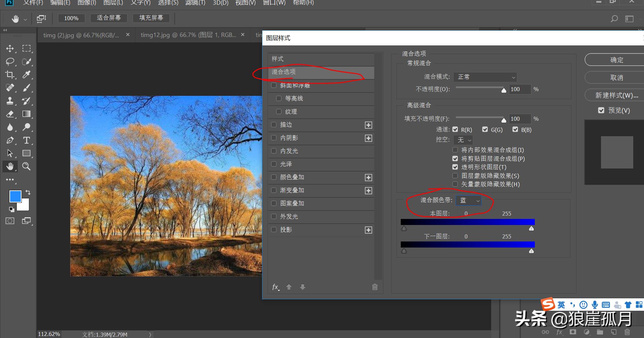Select the Zoom tool
Image resolution: width=644 pixels, height=338 pixels.
pyautogui.click(x=27, y=166)
